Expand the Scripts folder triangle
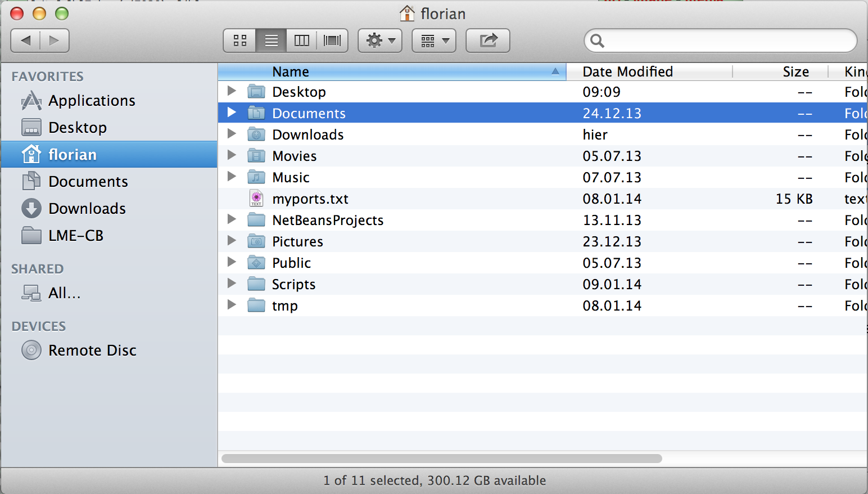Viewport: 868px width, 494px height. (x=232, y=284)
